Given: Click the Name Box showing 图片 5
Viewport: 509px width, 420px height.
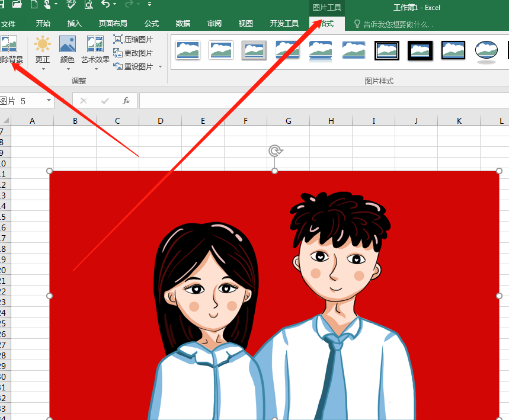Looking at the screenshot, I should tap(22, 101).
